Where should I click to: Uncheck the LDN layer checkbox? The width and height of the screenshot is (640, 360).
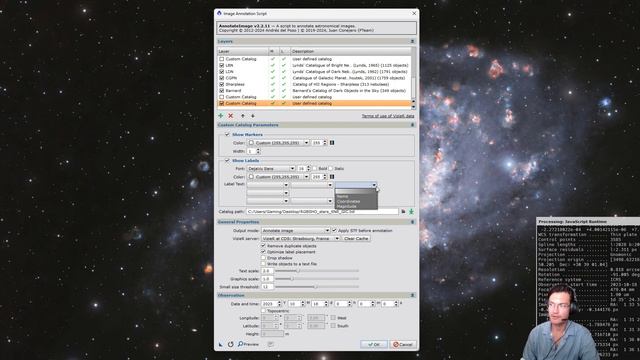coord(222,71)
